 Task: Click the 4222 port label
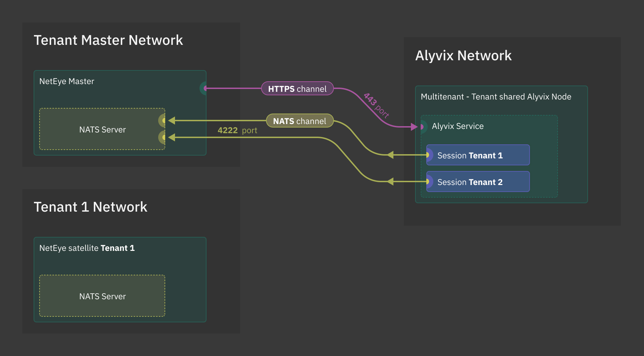point(237,130)
